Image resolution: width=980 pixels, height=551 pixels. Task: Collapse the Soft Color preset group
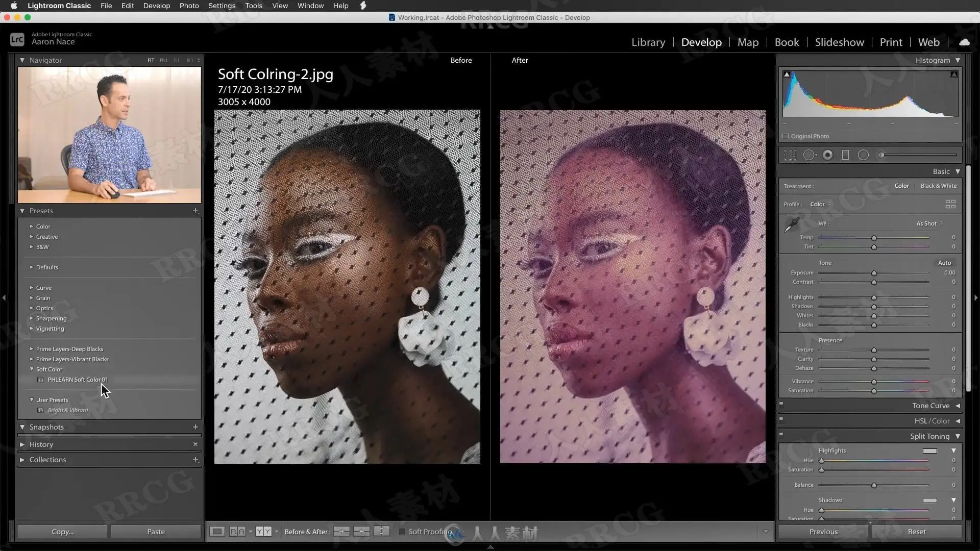(31, 369)
